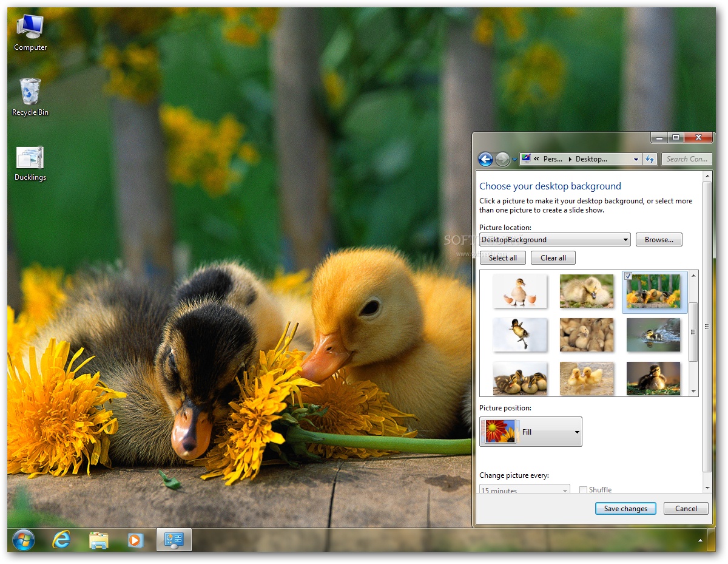
Task: Navigate to the Pers... breadcrumb
Action: (x=553, y=159)
